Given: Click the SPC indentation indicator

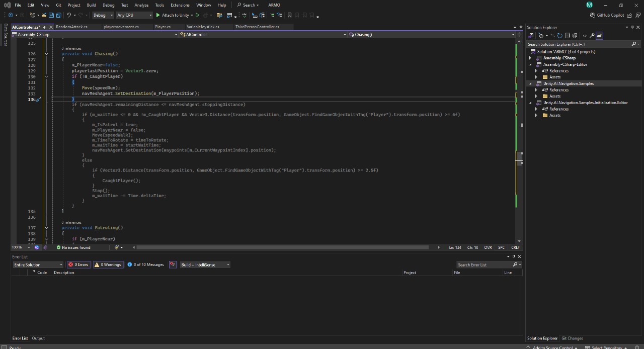Looking at the screenshot, I should (x=501, y=247).
